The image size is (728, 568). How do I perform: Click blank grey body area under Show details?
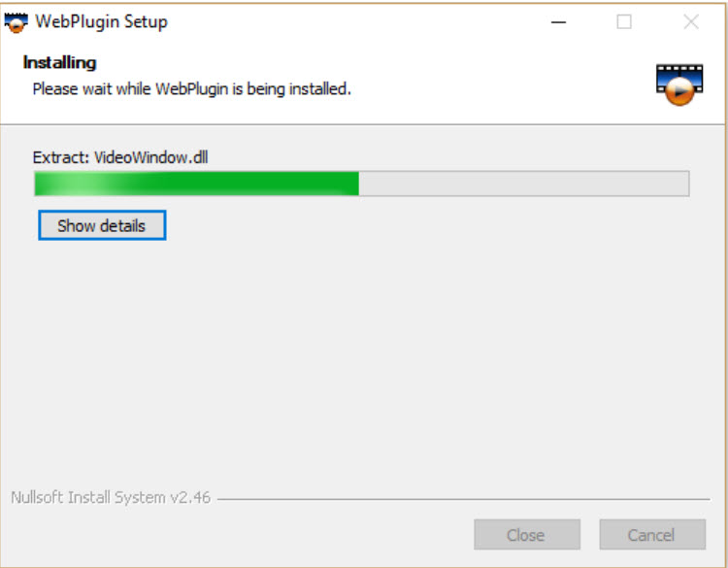(x=362, y=362)
